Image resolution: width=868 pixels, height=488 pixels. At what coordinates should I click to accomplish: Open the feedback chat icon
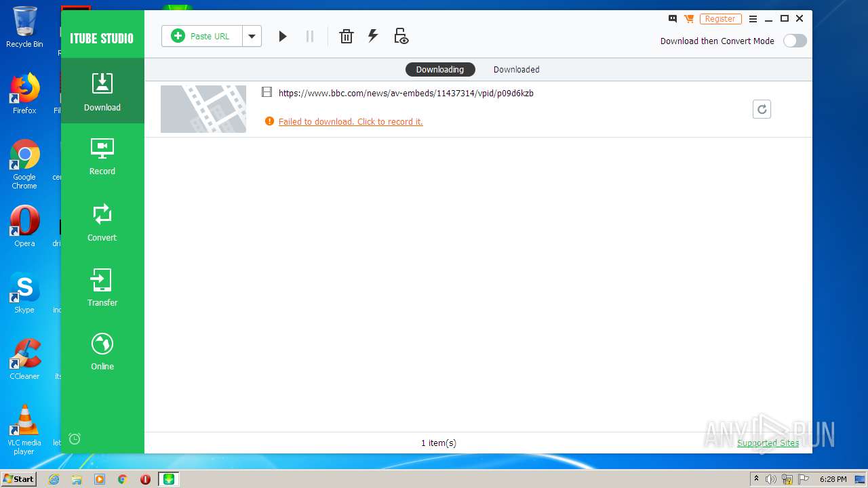673,19
